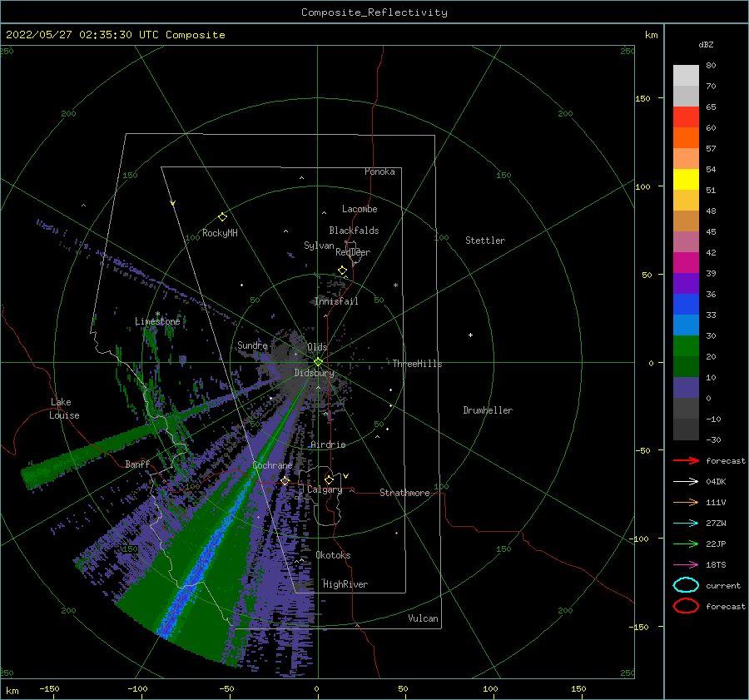Viewport: 749px width, 700px height.
Task: Click the Lacombe city label
Action: click(x=360, y=209)
